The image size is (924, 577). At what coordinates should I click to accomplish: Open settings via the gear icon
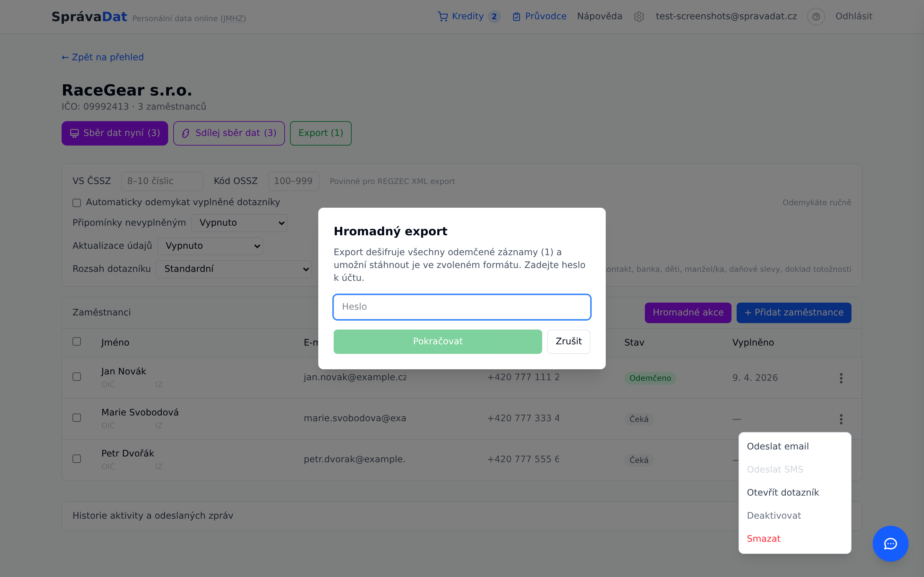[639, 16]
